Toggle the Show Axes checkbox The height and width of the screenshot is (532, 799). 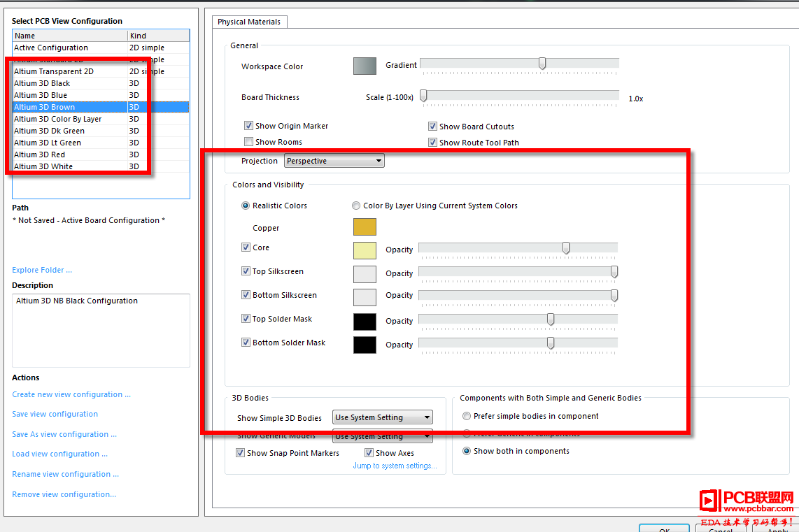pos(369,452)
